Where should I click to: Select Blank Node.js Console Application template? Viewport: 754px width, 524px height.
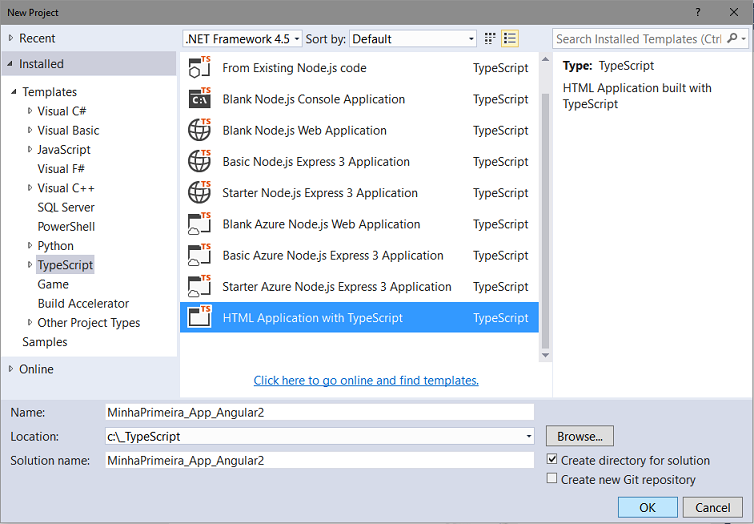(x=359, y=99)
